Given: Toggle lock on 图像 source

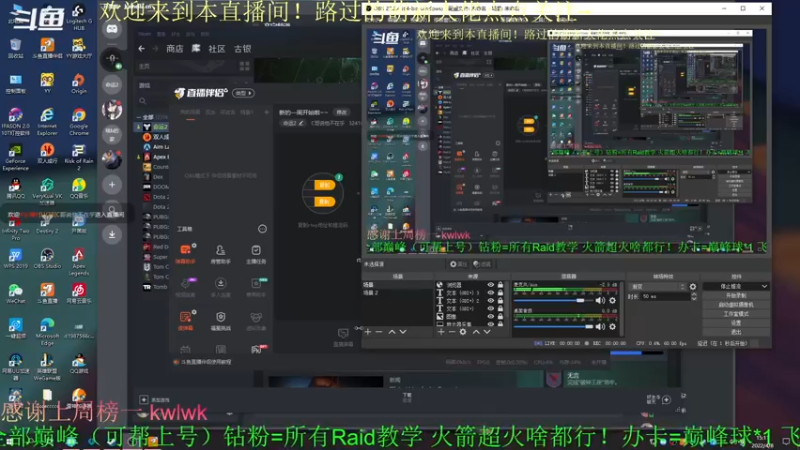Looking at the screenshot, I should coord(501,316).
